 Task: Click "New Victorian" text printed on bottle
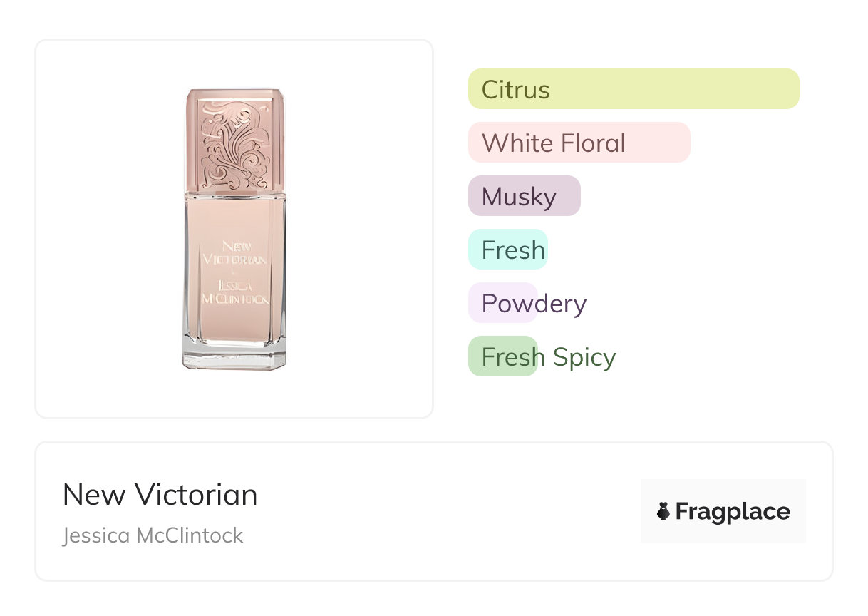234,253
